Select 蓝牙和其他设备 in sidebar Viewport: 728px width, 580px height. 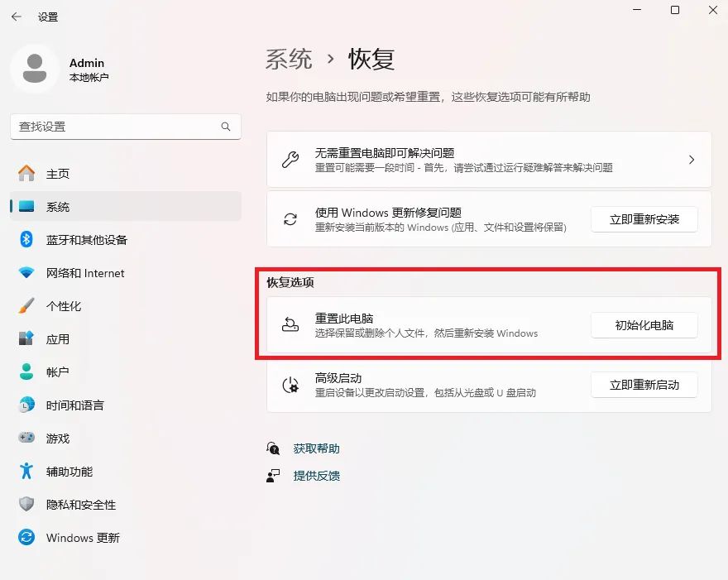tap(126, 240)
